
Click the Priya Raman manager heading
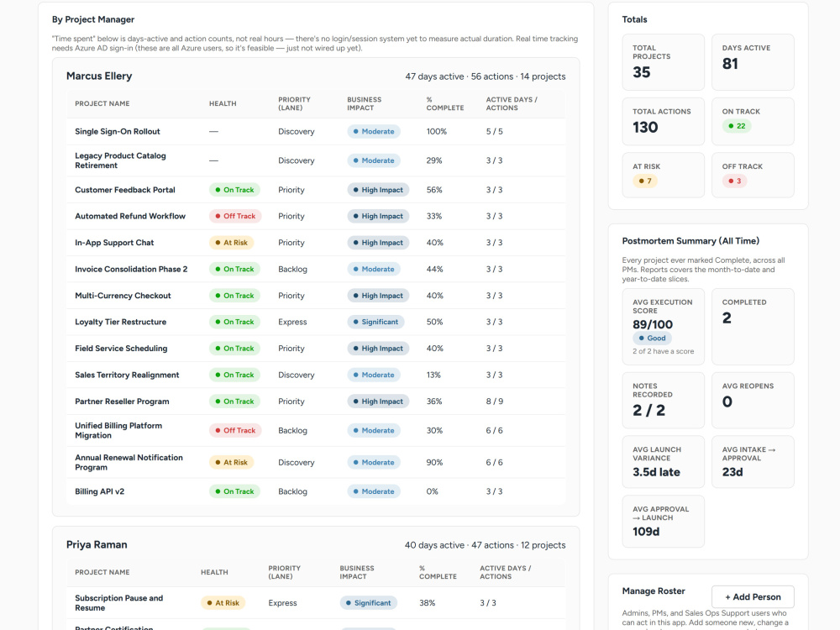(x=97, y=545)
